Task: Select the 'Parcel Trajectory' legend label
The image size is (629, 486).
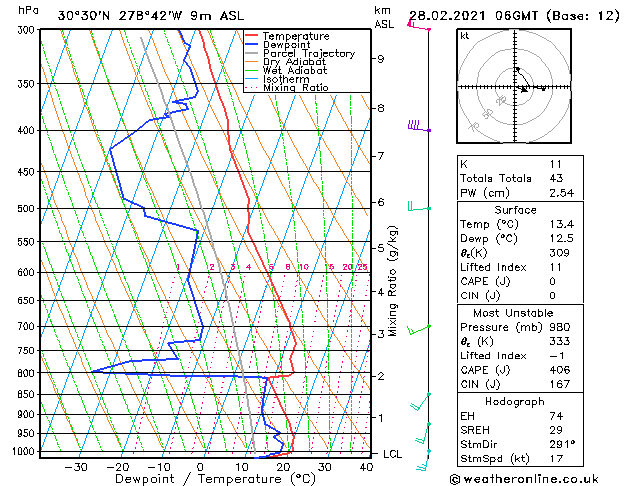Action: pos(308,53)
